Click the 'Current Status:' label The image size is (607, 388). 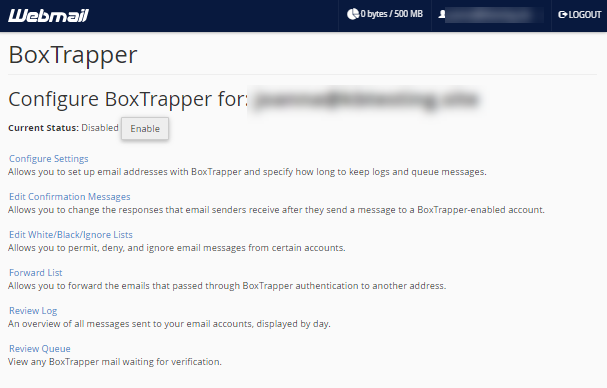point(43,128)
